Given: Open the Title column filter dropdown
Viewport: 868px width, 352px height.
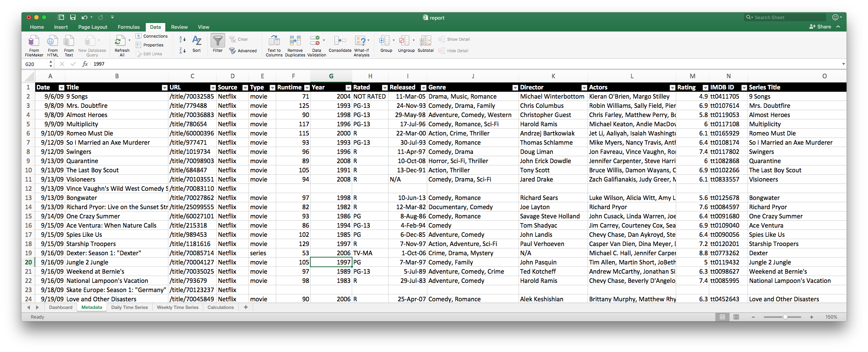Looking at the screenshot, I should (165, 88).
